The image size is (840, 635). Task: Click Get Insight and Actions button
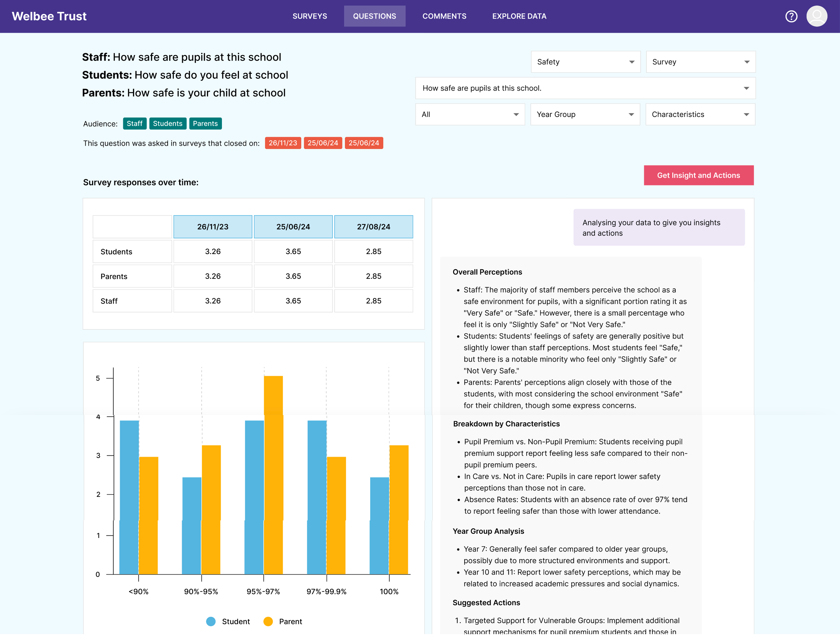coord(699,175)
